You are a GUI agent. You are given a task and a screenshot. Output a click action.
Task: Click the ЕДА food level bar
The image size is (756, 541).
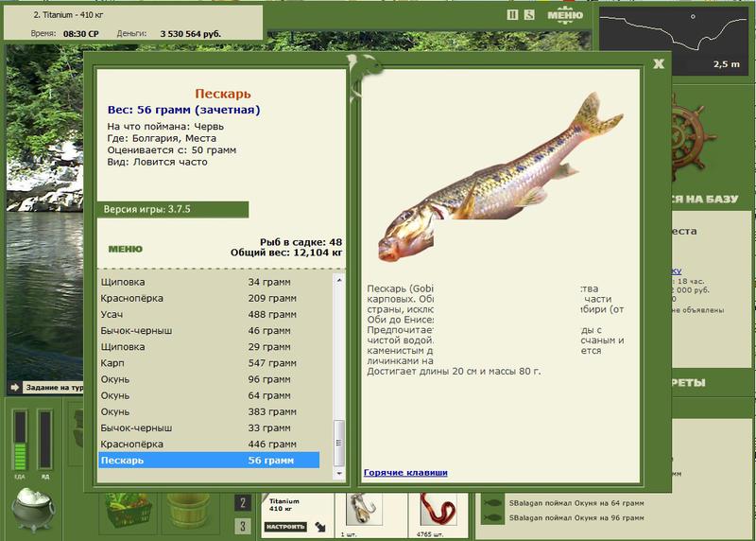point(20,440)
